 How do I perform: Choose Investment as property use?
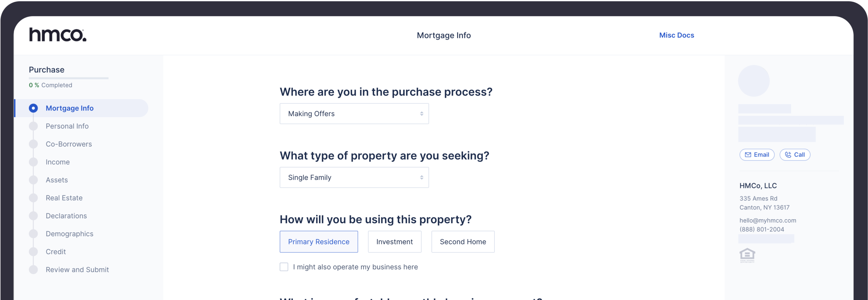[x=394, y=242]
